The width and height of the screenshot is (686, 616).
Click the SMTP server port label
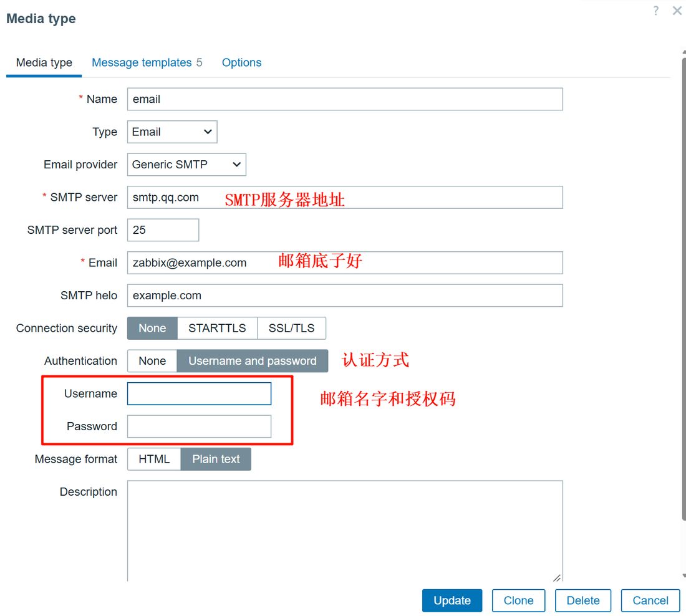click(72, 230)
